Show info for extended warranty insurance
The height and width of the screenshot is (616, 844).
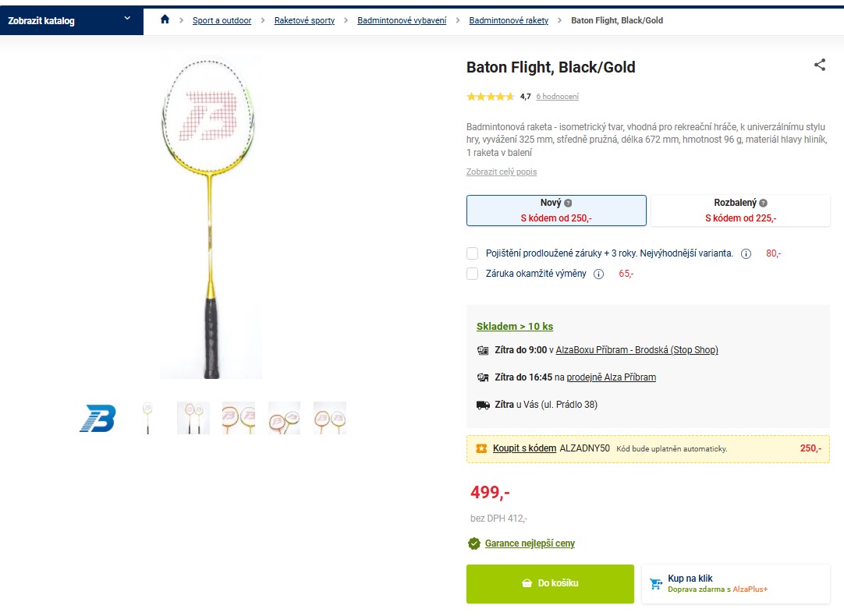746,254
